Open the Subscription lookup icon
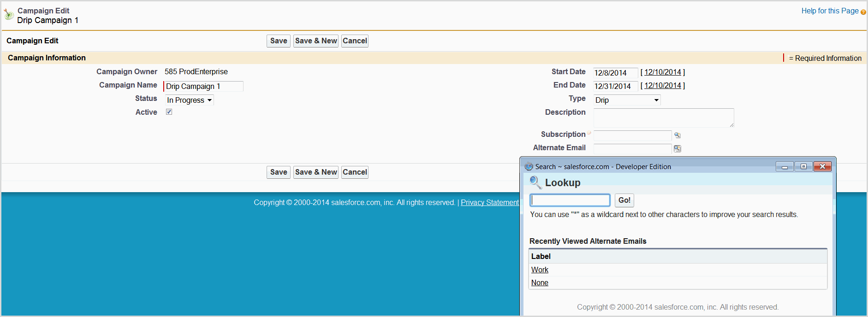 (677, 135)
